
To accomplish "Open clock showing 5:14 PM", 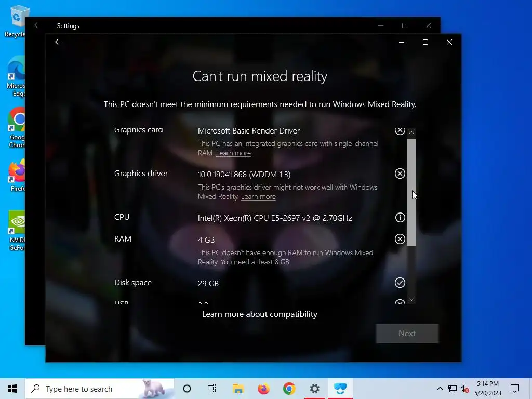I will 487,389.
